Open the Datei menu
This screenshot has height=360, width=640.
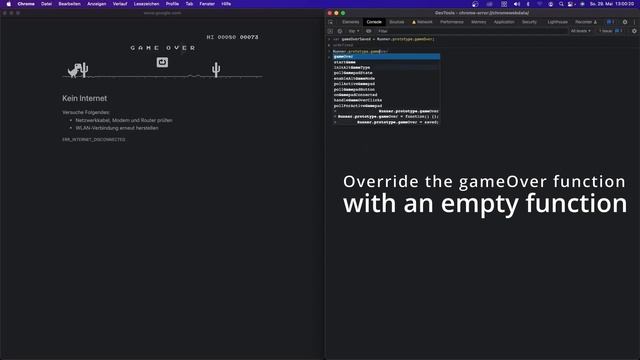[x=46, y=4]
